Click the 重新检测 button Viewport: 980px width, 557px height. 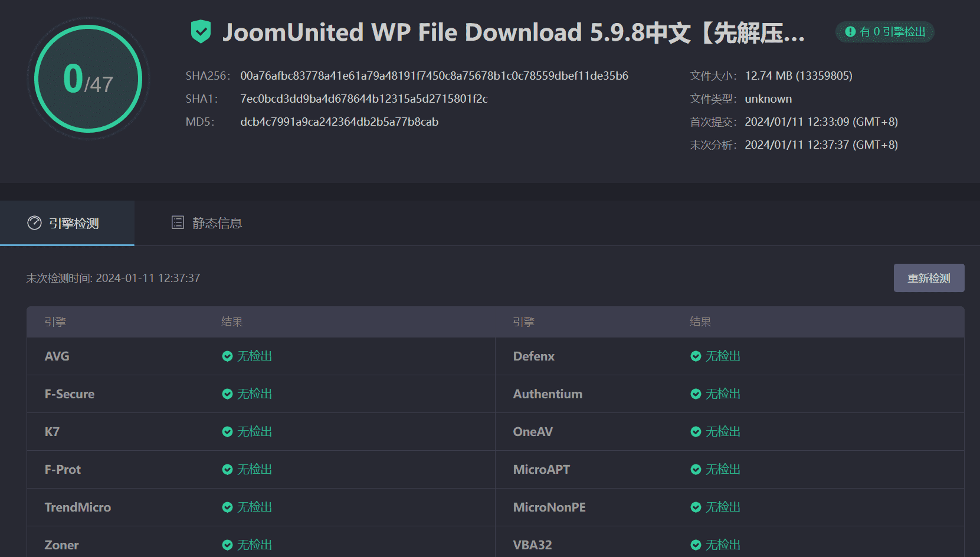click(929, 278)
